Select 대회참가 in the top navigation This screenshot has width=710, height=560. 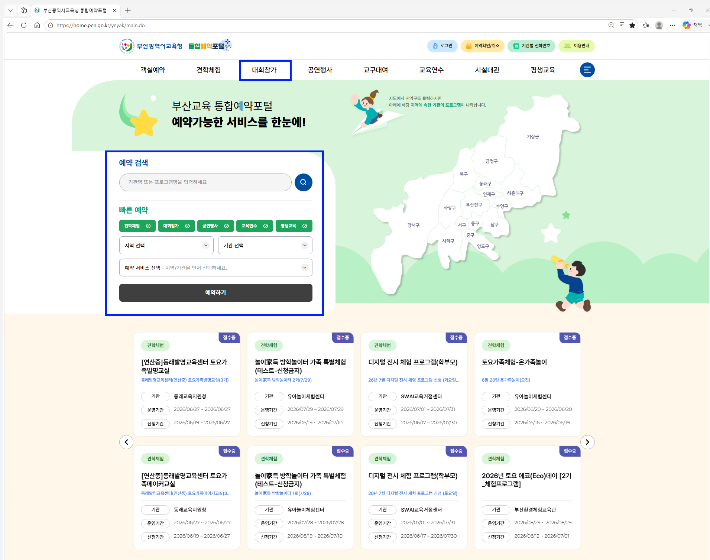pyautogui.click(x=264, y=70)
